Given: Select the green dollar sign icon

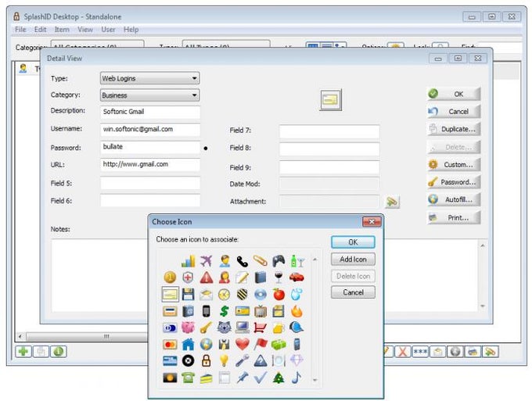Looking at the screenshot, I should pyautogui.click(x=224, y=311).
